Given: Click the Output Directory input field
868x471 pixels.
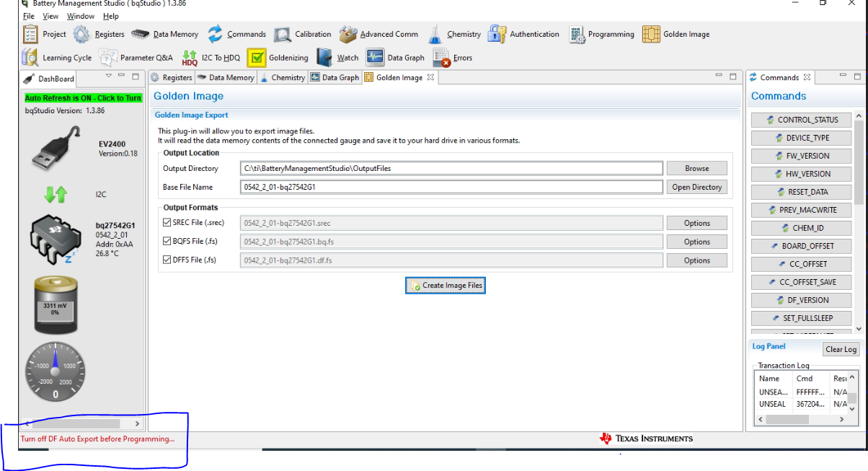Looking at the screenshot, I should 451,168.
